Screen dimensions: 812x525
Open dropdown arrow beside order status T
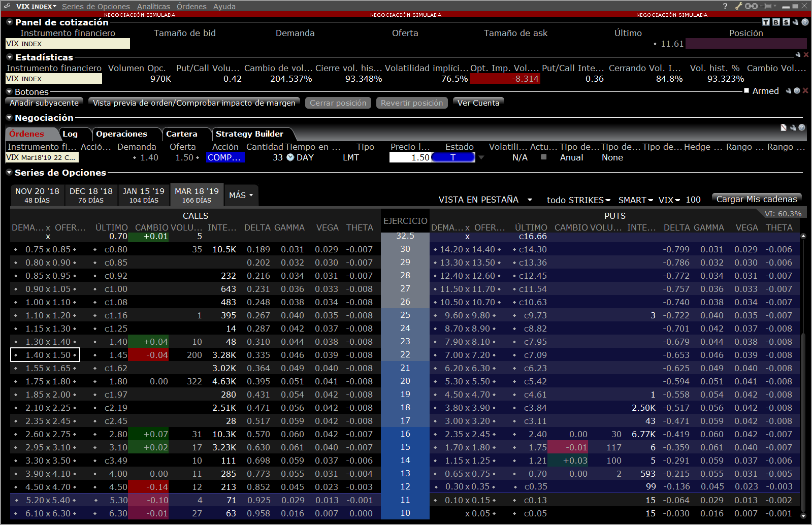(x=481, y=157)
